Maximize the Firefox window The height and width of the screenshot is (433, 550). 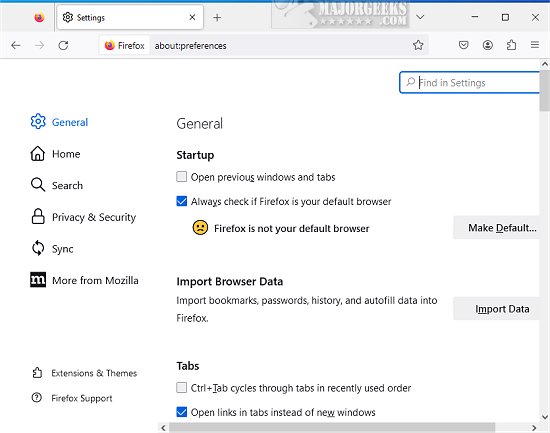click(505, 17)
